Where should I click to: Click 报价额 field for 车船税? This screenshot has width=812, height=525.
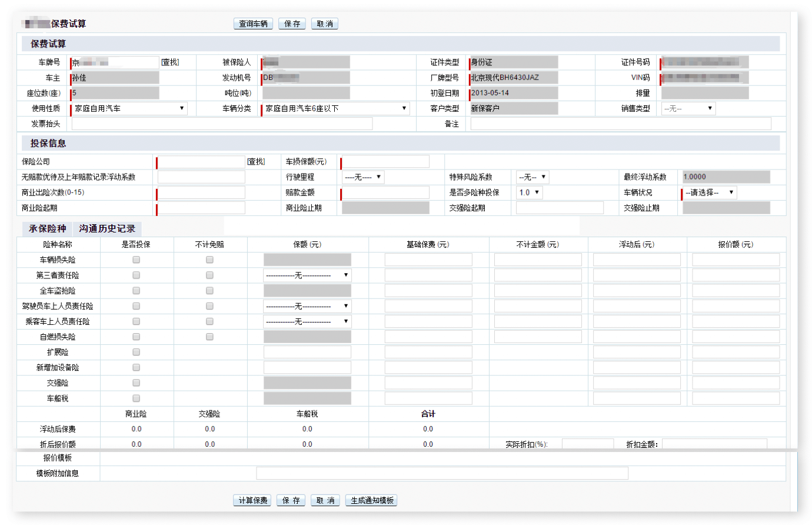[736, 398]
